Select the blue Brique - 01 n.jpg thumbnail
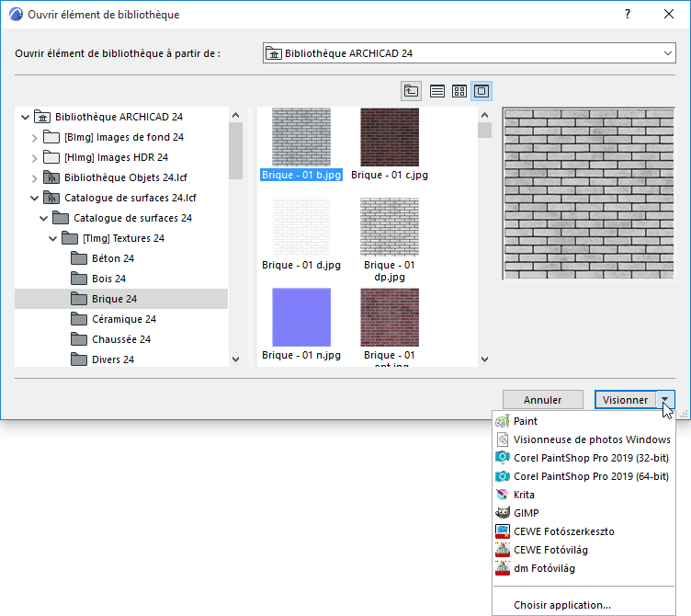This screenshot has height=616, width=691. coord(301,317)
